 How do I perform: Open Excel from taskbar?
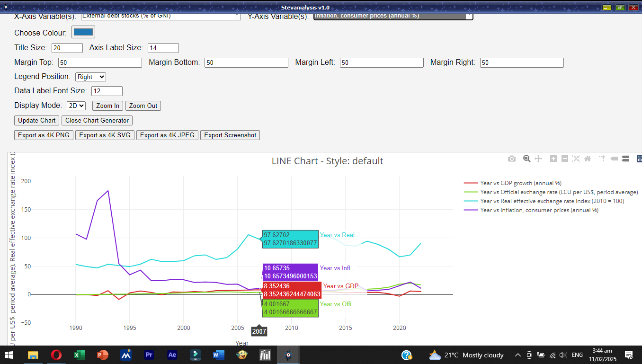pos(79,355)
